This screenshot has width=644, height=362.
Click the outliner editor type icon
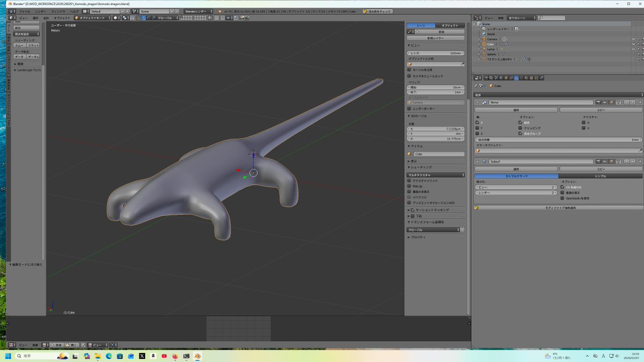(x=478, y=18)
